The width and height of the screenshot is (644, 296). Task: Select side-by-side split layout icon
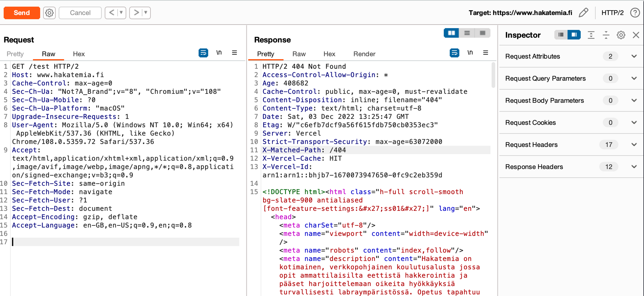point(451,33)
